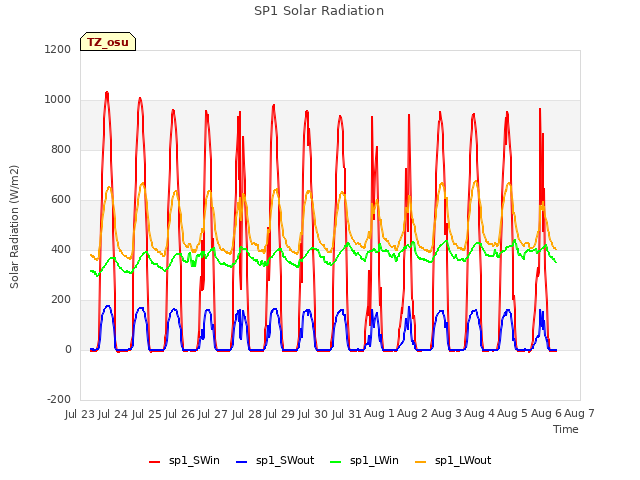
Task: Click the blue sp1_SWout legend swatch
Action: click(x=242, y=462)
